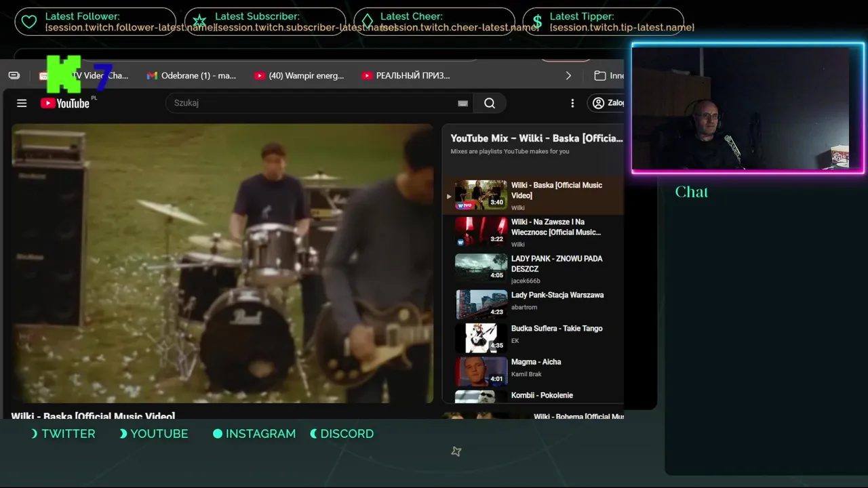
Task: Click the Latest Tipper label
Action: tap(582, 16)
